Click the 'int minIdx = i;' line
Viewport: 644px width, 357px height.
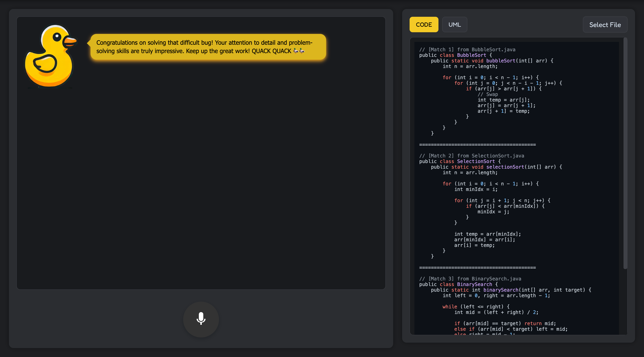tap(476, 189)
